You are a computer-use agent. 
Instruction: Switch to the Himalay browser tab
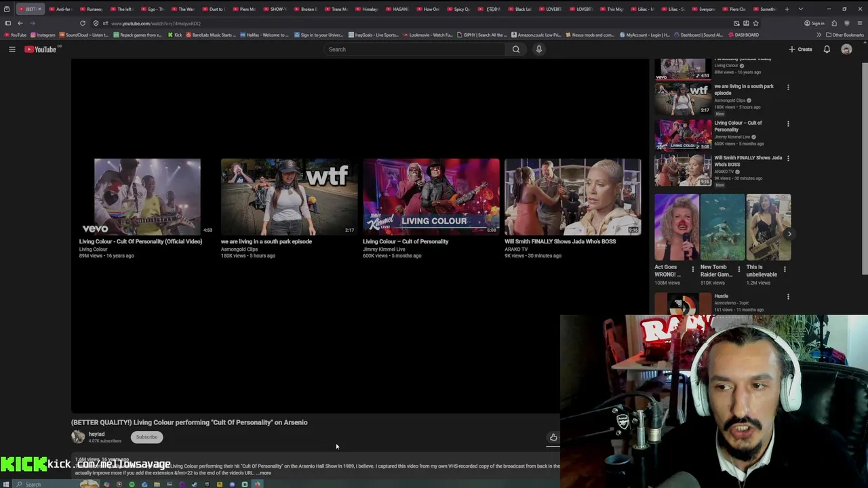click(367, 9)
